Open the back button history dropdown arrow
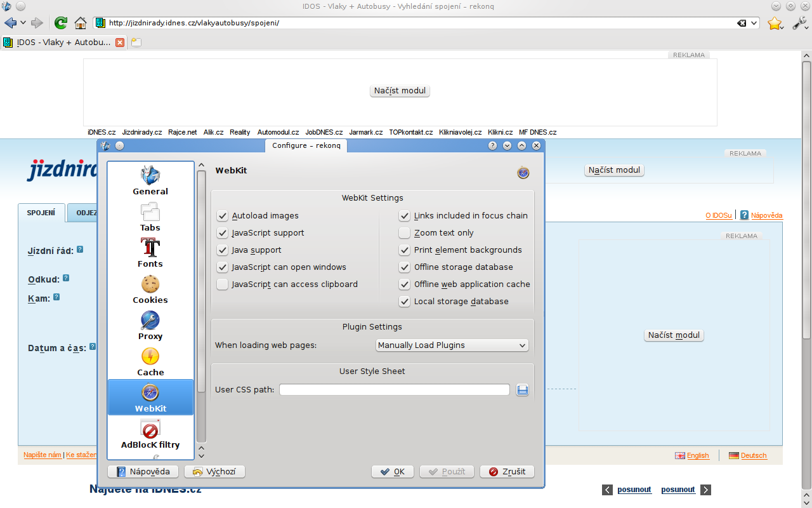This screenshot has width=812, height=508. pos(23,23)
